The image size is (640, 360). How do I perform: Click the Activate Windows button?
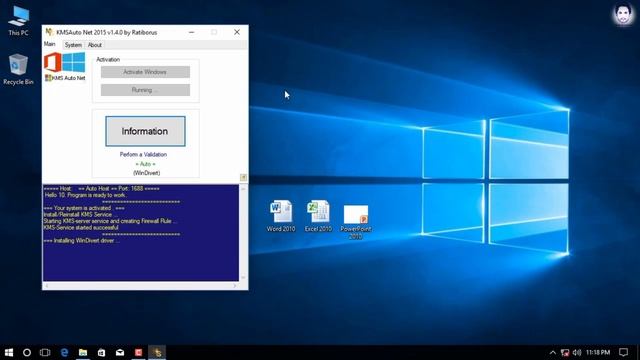[145, 72]
